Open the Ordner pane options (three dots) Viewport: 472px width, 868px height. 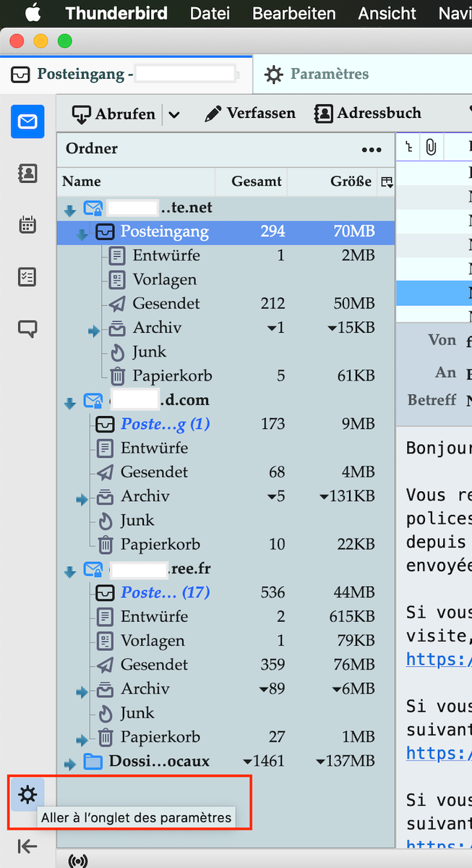(x=372, y=150)
